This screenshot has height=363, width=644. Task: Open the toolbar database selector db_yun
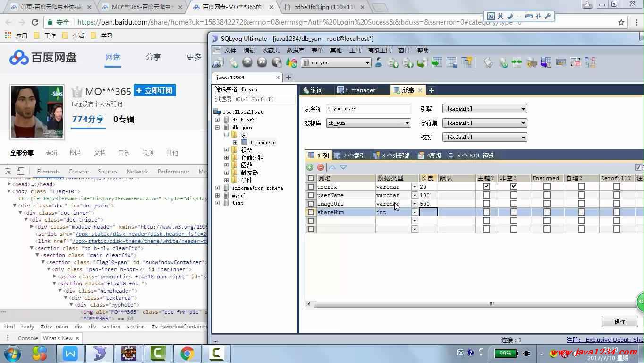tap(336, 62)
